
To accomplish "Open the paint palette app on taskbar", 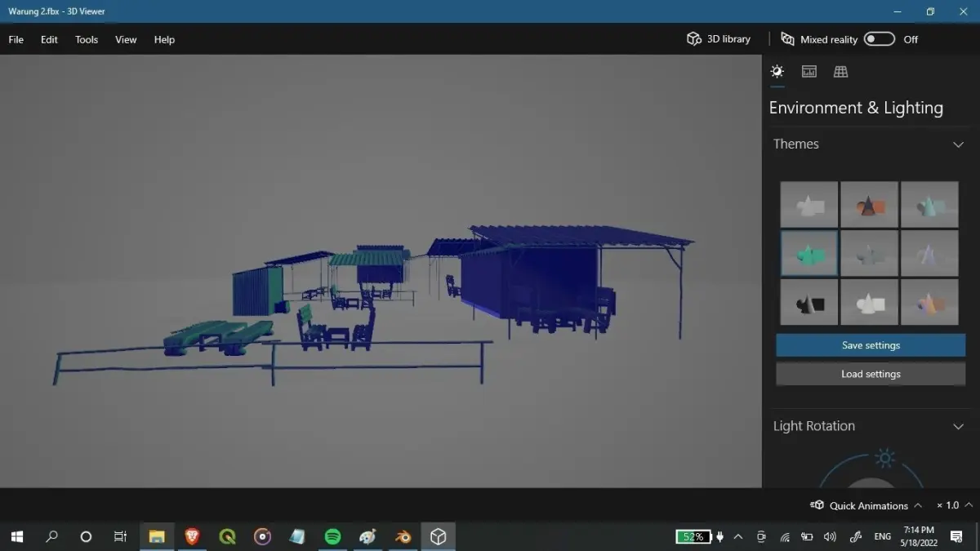I will point(367,536).
